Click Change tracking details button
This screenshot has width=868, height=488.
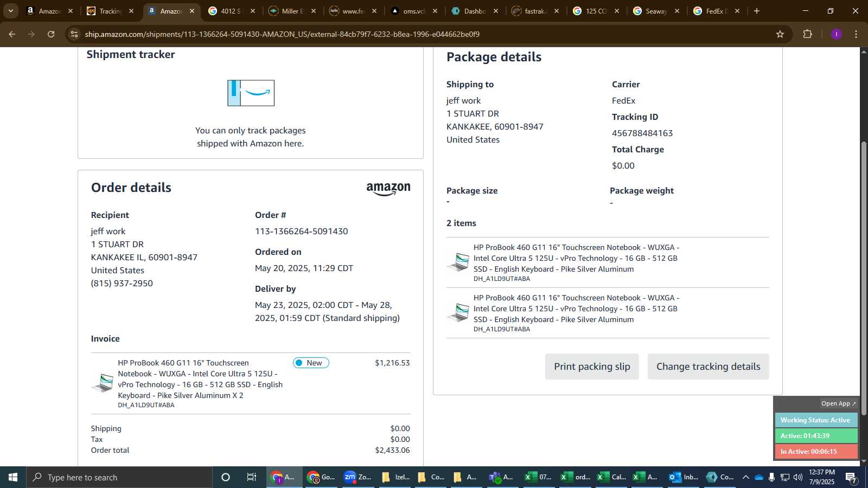point(708,367)
